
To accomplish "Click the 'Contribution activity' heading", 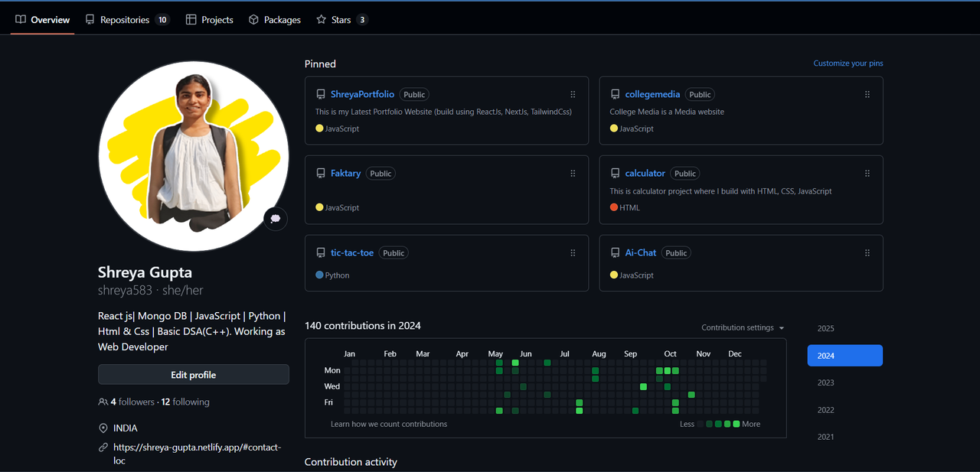I will click(351, 462).
